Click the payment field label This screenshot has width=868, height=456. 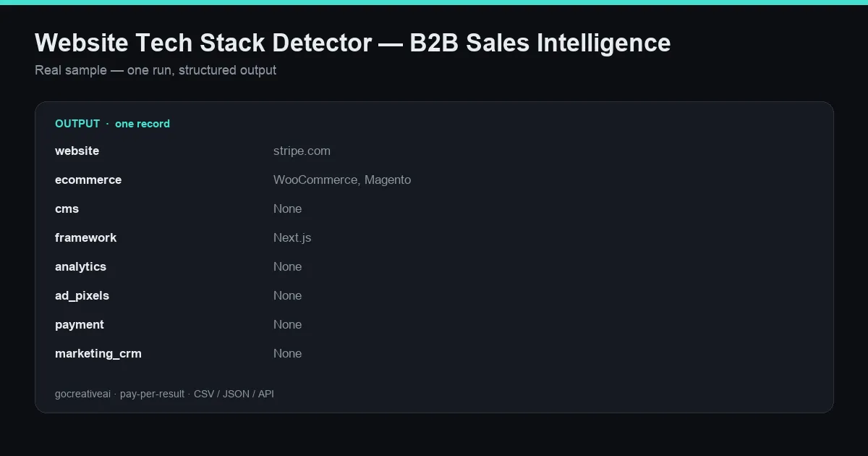80,324
